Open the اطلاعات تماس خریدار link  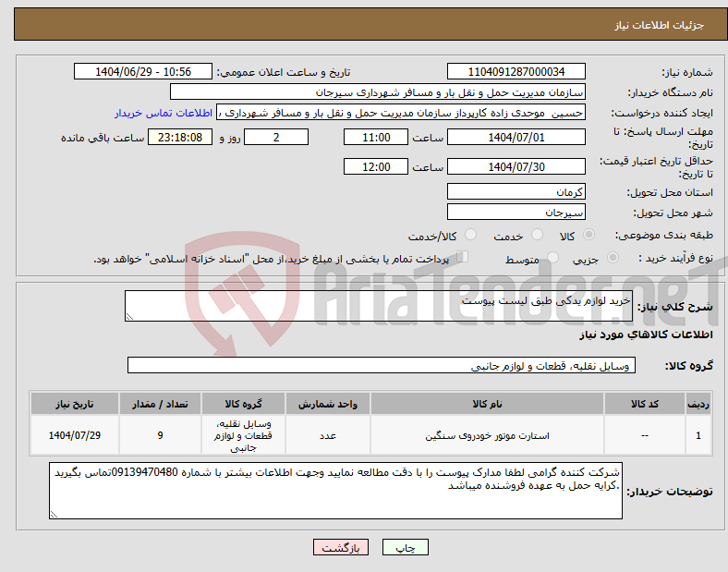[x=164, y=113]
